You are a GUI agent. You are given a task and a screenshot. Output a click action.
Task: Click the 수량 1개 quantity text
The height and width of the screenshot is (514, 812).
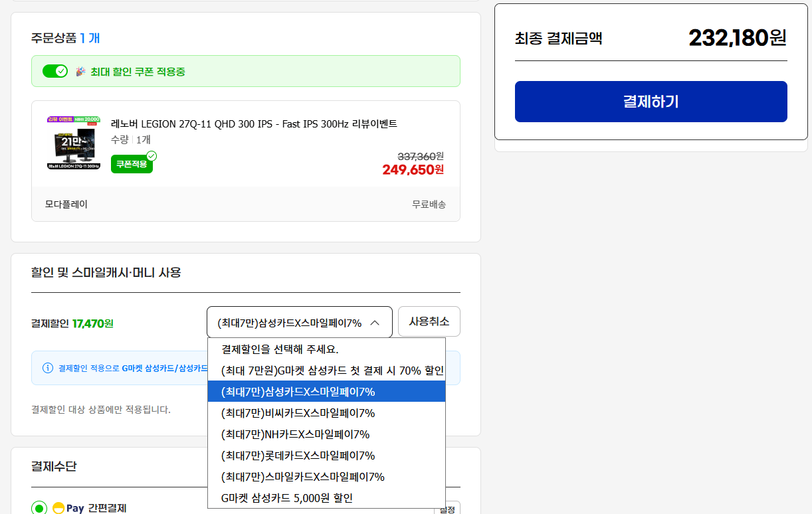point(131,139)
